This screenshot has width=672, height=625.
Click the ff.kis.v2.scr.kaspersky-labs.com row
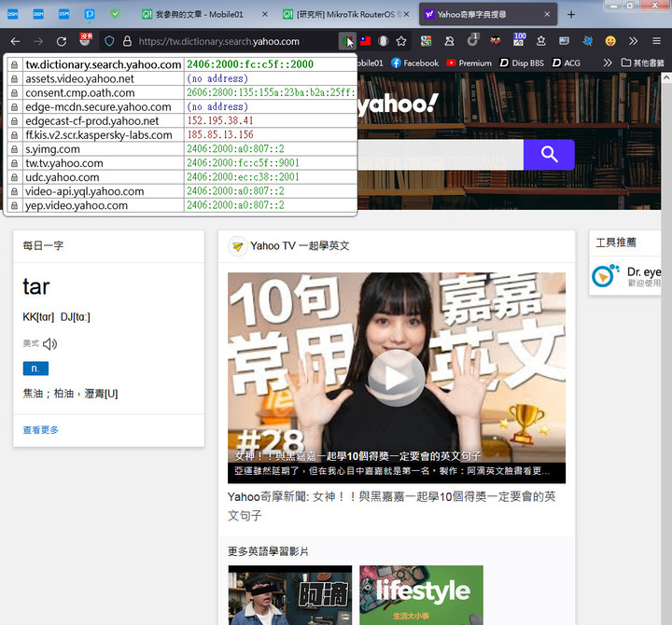coord(182,135)
